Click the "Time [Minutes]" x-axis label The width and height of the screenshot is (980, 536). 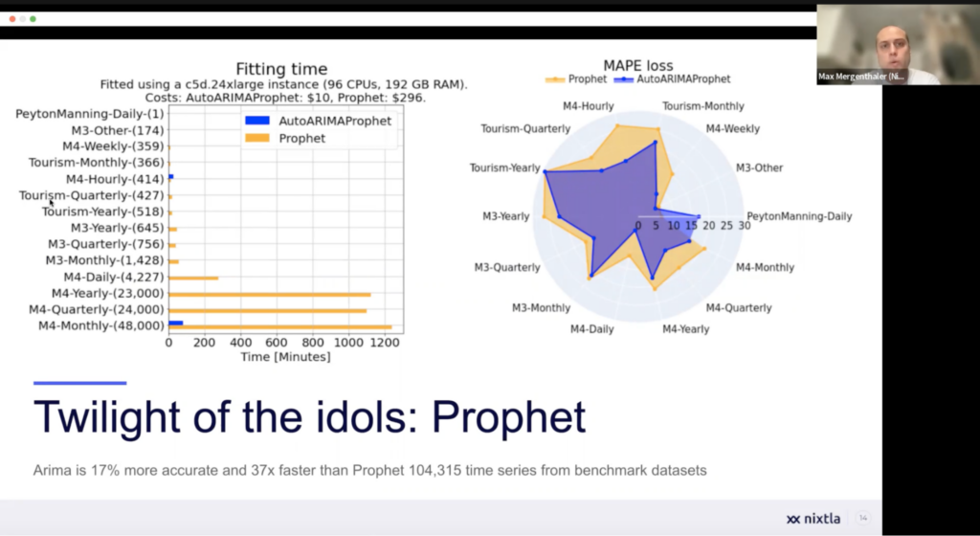pyautogui.click(x=283, y=357)
